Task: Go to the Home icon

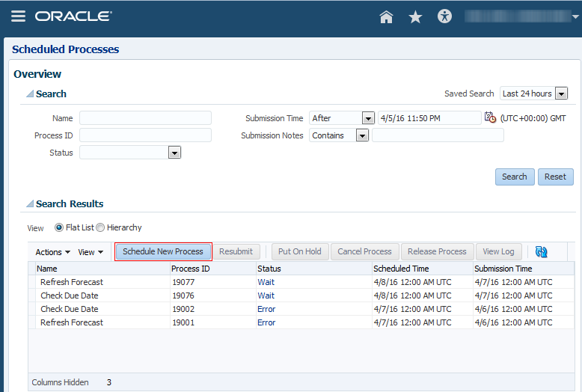Action: tap(386, 16)
